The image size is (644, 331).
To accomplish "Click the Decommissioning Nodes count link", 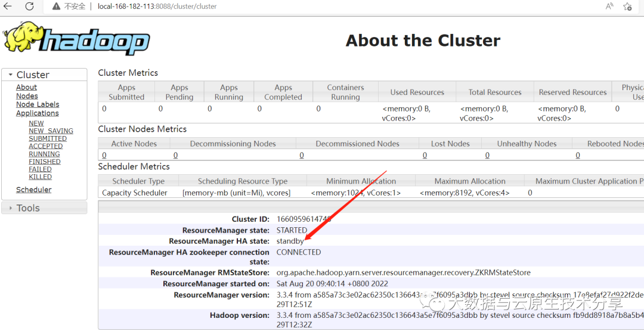I will pos(175,155).
